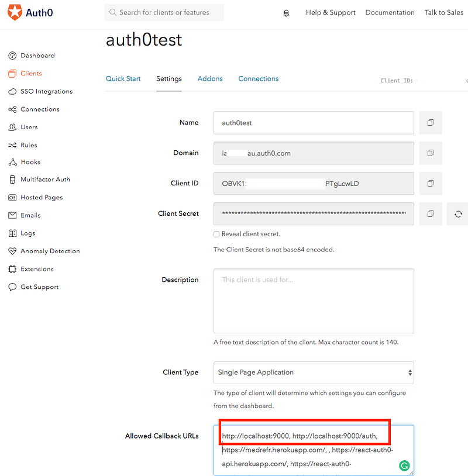Click the SSO Integrations cloud icon
The image size is (468, 476).
(12, 91)
